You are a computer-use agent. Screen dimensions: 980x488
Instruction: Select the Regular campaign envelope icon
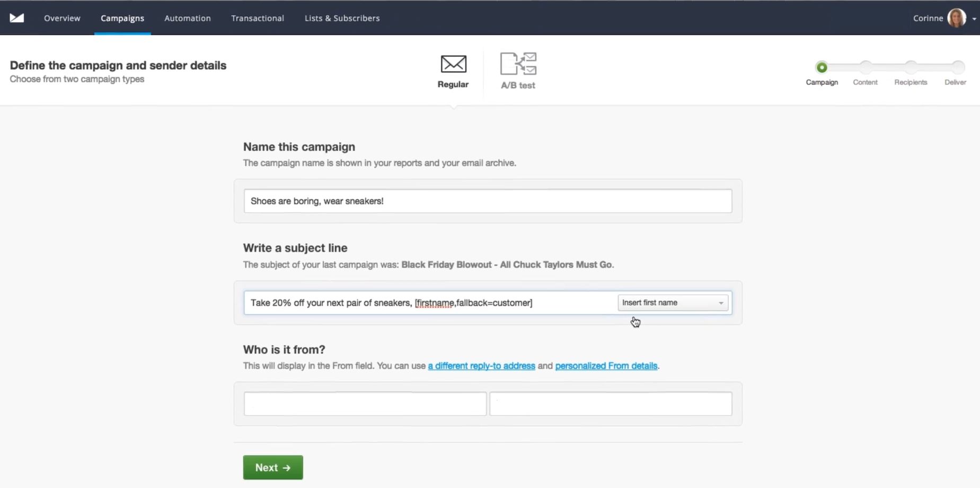tap(453, 65)
